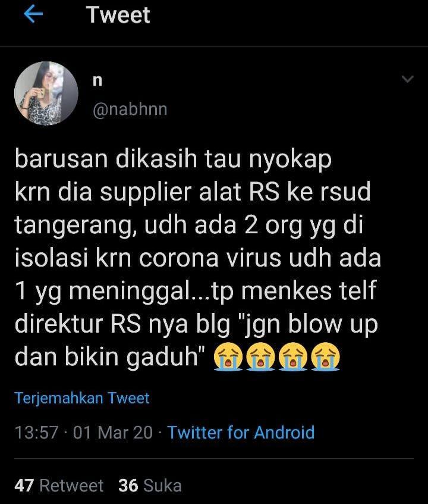Viewport: 428px width, 504px height.
Task: Go back using the blue arrow
Action: click(x=33, y=14)
